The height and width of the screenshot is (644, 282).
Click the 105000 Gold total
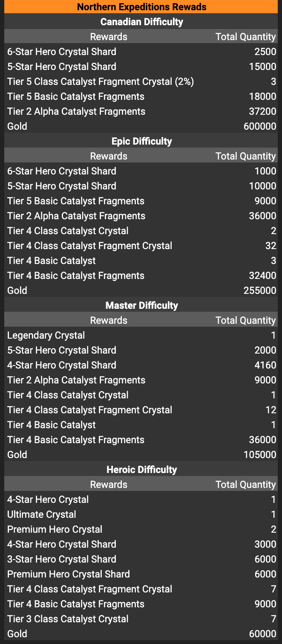tap(260, 455)
